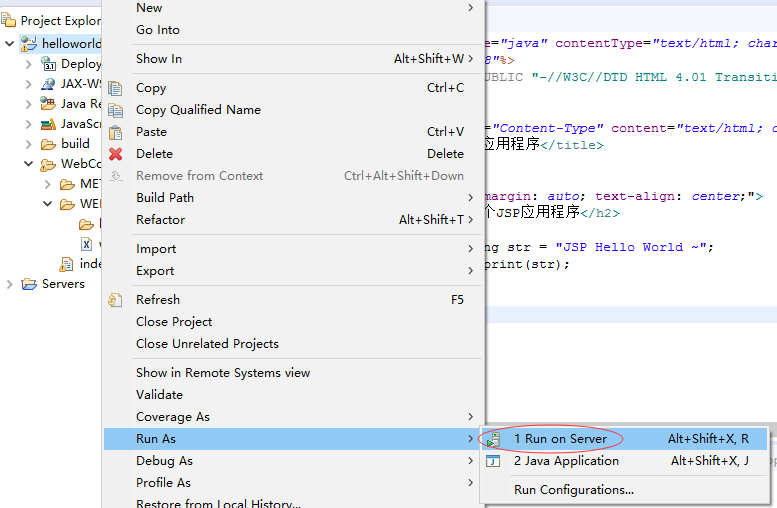Click the helloworld project icon
The height and width of the screenshot is (508, 777).
(x=29, y=44)
